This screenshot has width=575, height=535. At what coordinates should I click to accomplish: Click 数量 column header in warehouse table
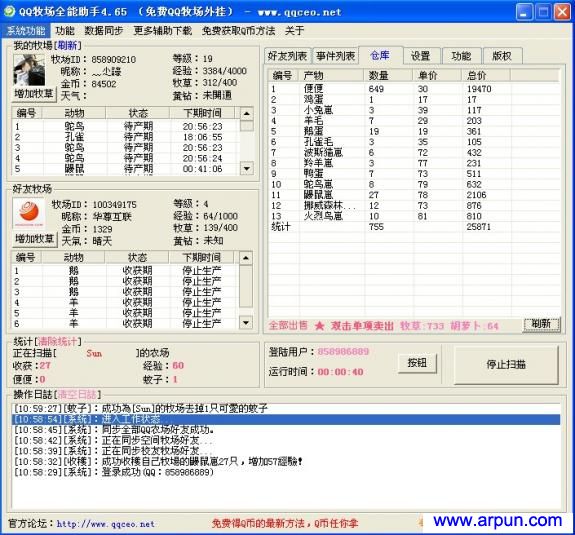(389, 76)
